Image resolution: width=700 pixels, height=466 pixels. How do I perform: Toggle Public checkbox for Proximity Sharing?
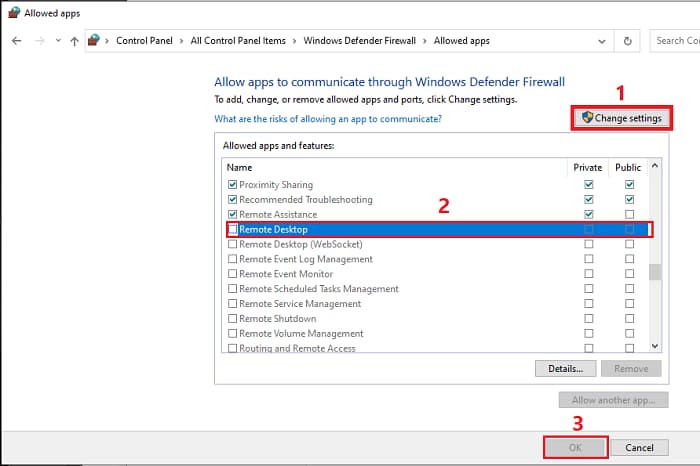click(629, 184)
